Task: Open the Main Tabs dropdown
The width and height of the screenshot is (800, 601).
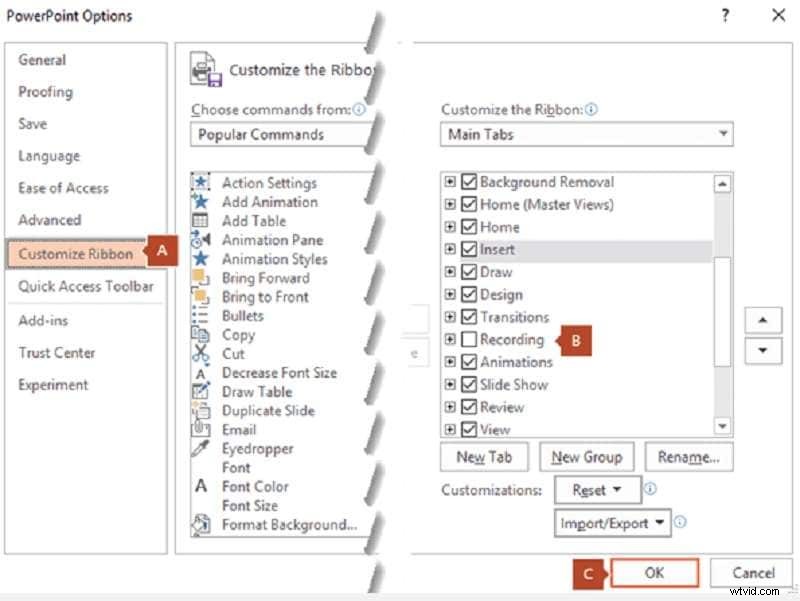Action: click(x=723, y=134)
